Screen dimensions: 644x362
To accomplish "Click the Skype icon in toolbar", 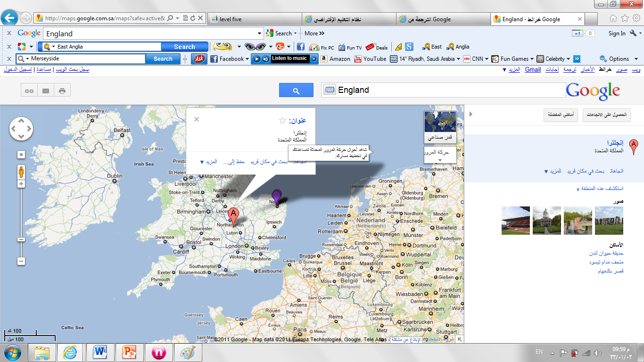I will click(x=409, y=47).
